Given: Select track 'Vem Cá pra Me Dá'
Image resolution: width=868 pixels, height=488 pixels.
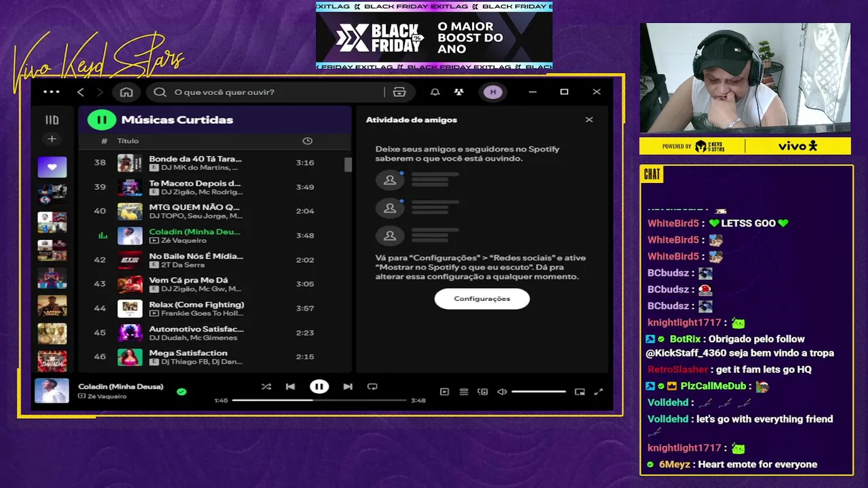Looking at the screenshot, I should tap(214, 284).
